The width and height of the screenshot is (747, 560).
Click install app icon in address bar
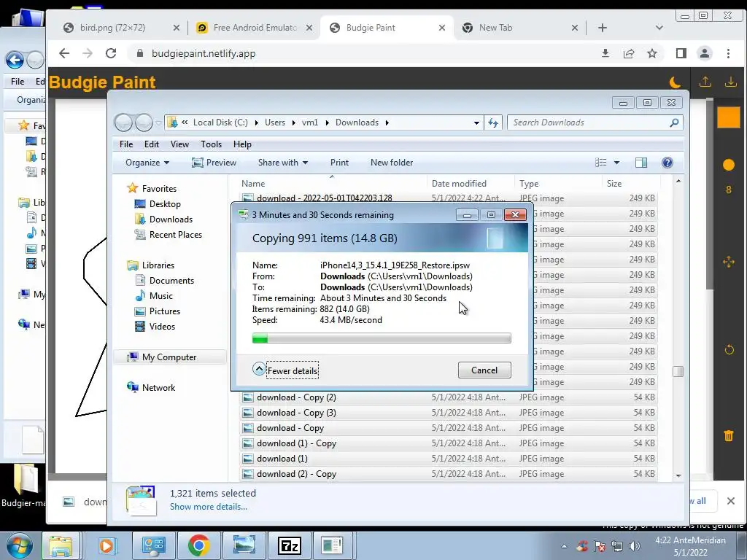pyautogui.click(x=605, y=53)
